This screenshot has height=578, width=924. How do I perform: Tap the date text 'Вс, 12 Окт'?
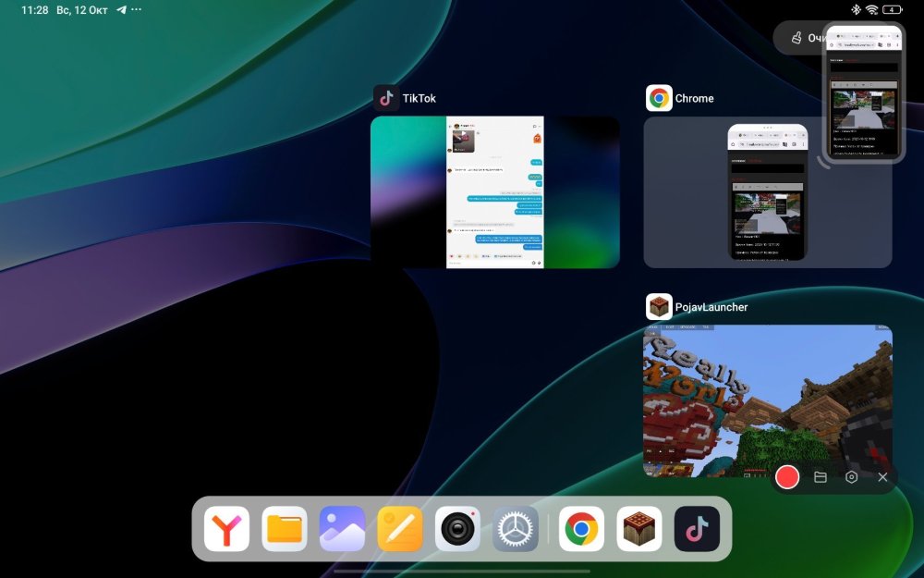click(x=82, y=10)
